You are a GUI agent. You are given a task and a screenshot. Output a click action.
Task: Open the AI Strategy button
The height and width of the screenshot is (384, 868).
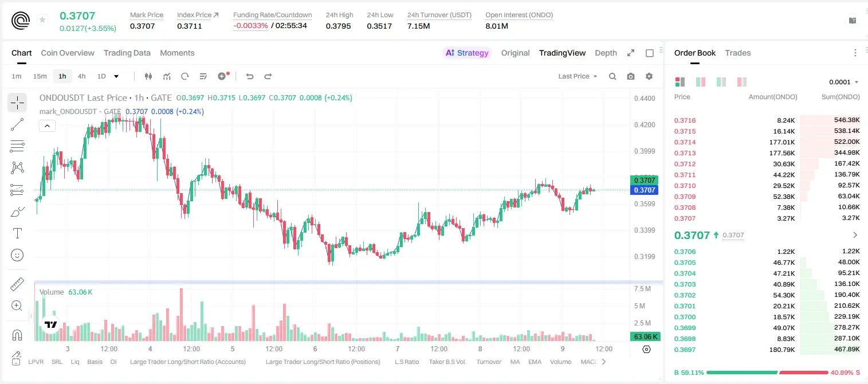(x=468, y=53)
